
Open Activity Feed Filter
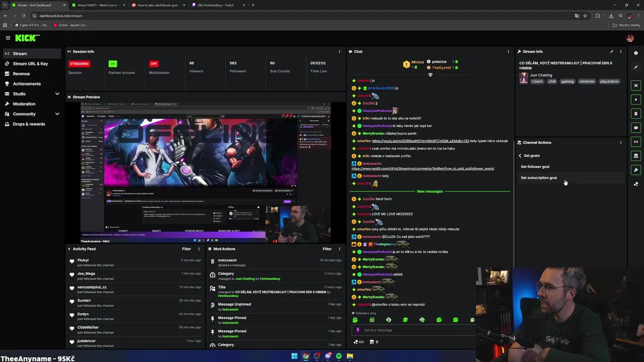pyautogui.click(x=186, y=249)
